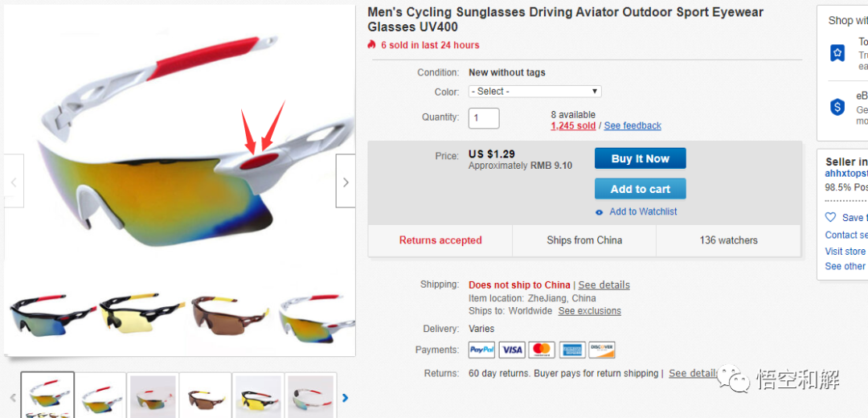Click the Quantity input field
Image resolution: width=868 pixels, height=418 pixels.
pyautogui.click(x=484, y=118)
